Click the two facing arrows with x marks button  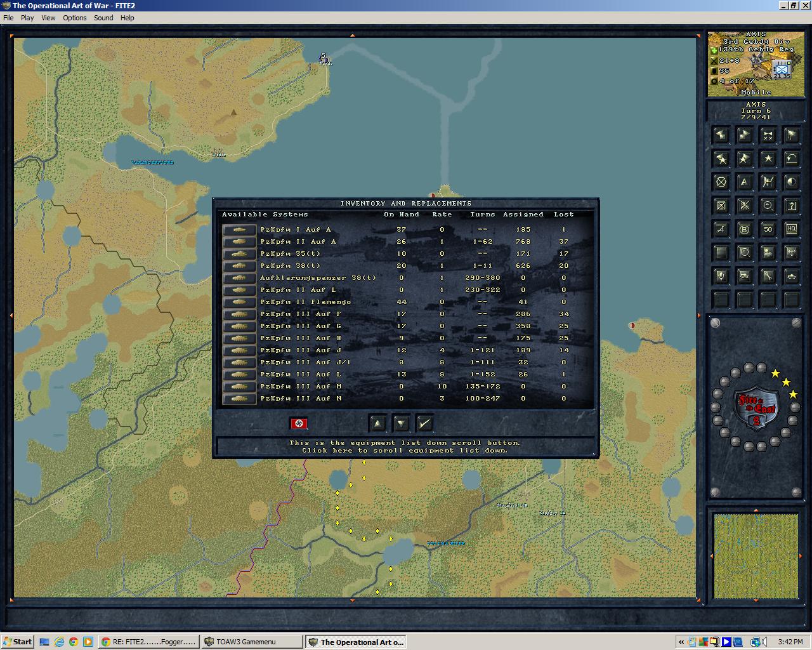point(768,135)
